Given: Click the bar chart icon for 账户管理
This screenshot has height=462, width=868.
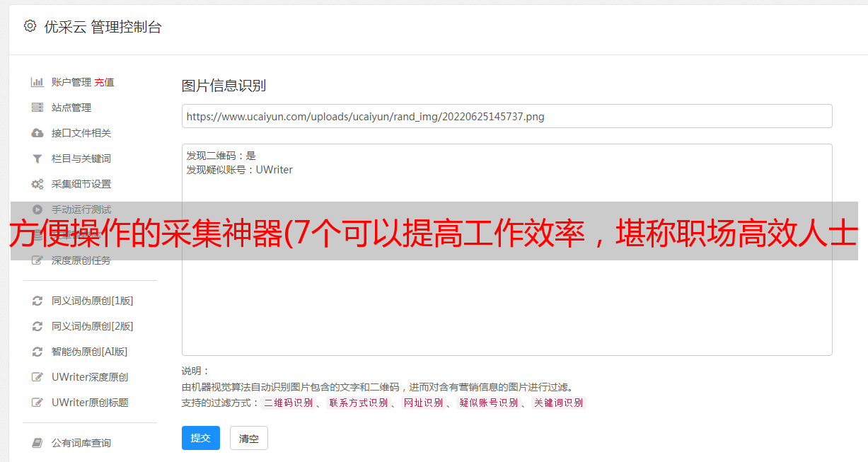Looking at the screenshot, I should (37, 82).
